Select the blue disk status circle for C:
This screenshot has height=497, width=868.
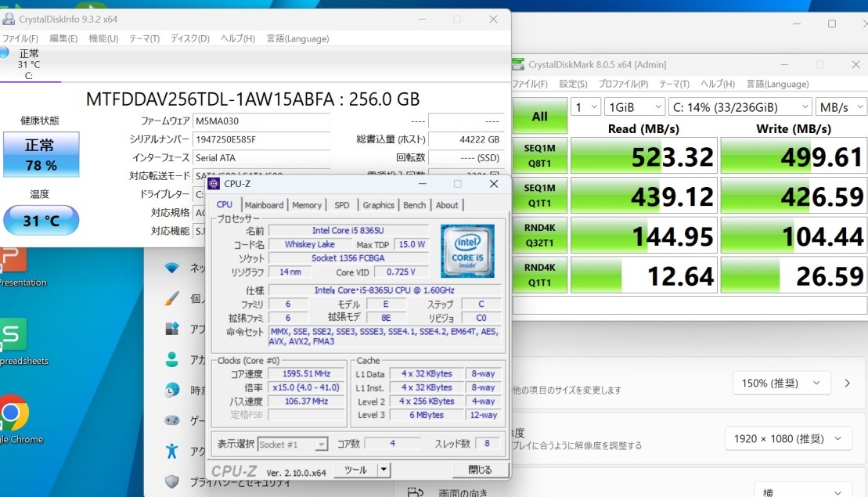click(4, 52)
